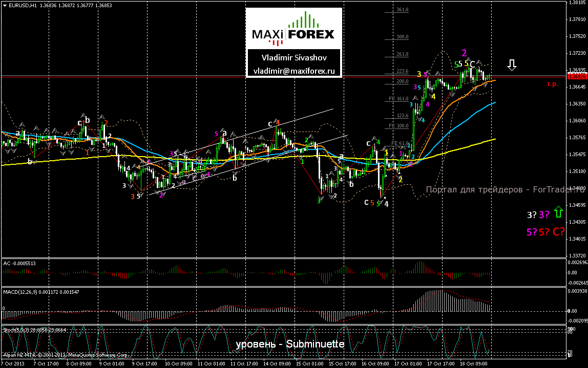Image resolution: width=588 pixels, height=368 pixels.
Task: Click the FE 161.8 expansion label
Action: point(398,99)
